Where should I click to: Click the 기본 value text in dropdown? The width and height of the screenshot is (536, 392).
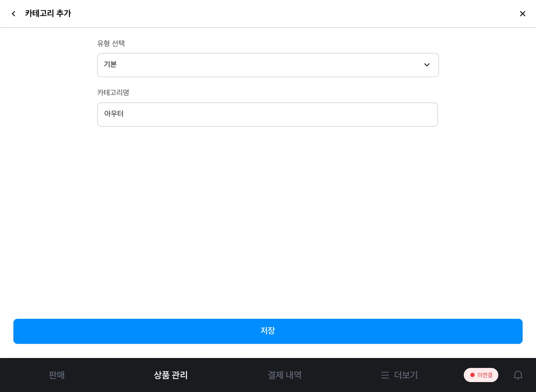[x=110, y=64]
